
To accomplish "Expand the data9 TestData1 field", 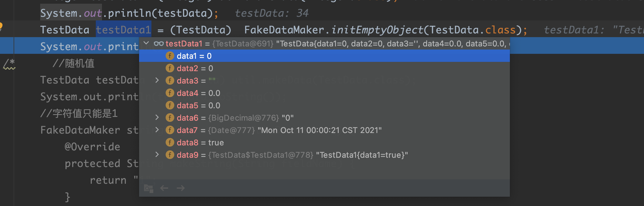I will (x=157, y=155).
